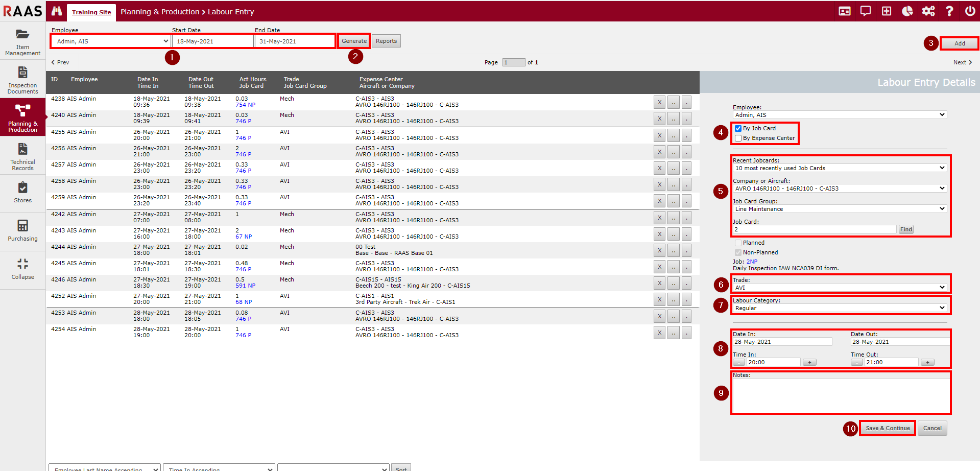Expand the Trade dropdown

(840, 288)
